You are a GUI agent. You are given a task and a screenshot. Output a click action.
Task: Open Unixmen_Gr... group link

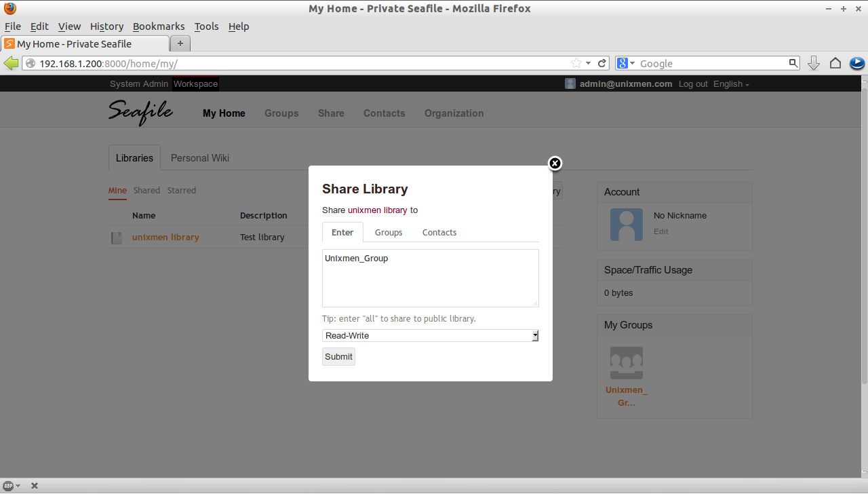[627, 396]
